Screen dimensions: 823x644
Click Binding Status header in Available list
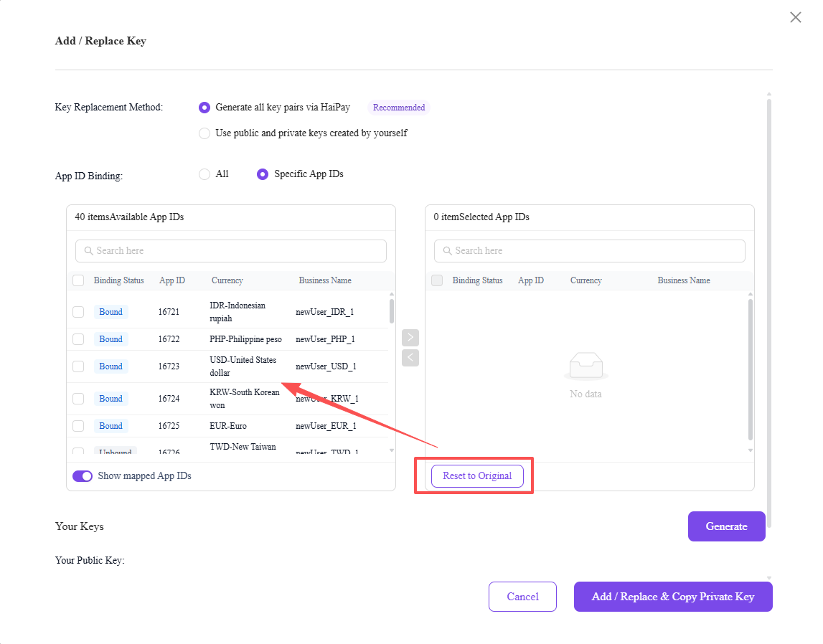coord(118,280)
